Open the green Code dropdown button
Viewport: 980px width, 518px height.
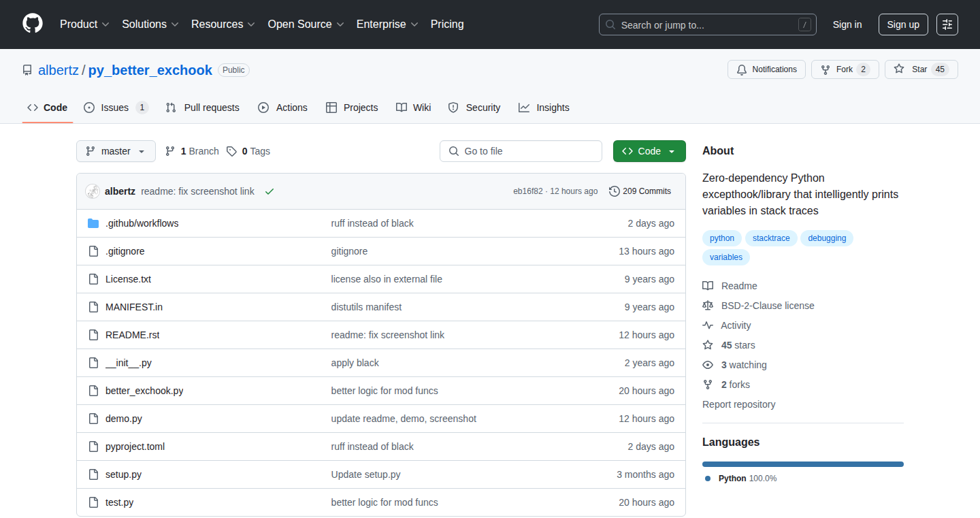pos(649,151)
